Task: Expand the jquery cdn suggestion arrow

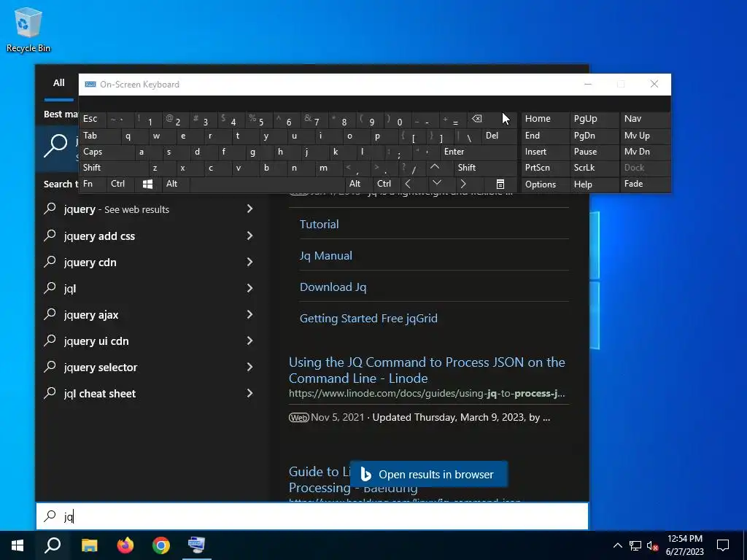Action: click(249, 262)
